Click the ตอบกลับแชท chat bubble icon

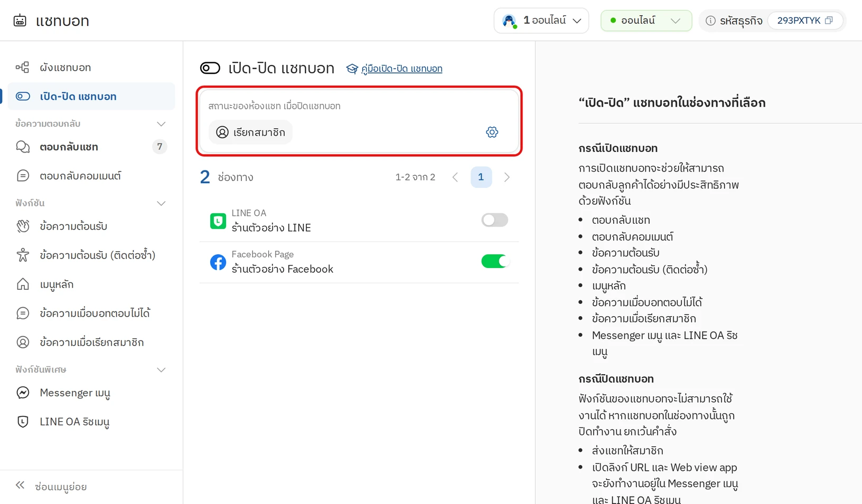[23, 147]
